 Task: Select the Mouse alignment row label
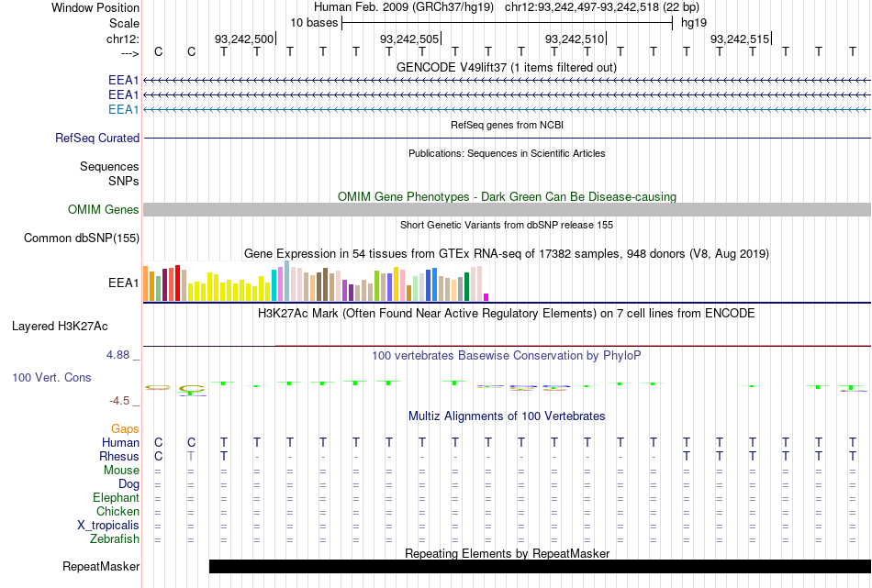[x=121, y=471]
